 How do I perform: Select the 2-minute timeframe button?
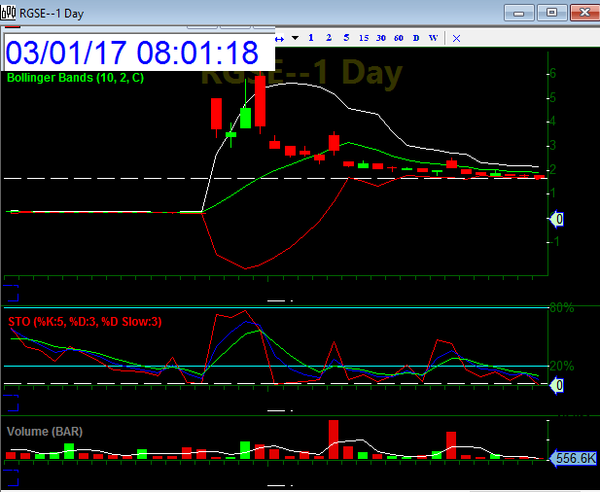329,38
